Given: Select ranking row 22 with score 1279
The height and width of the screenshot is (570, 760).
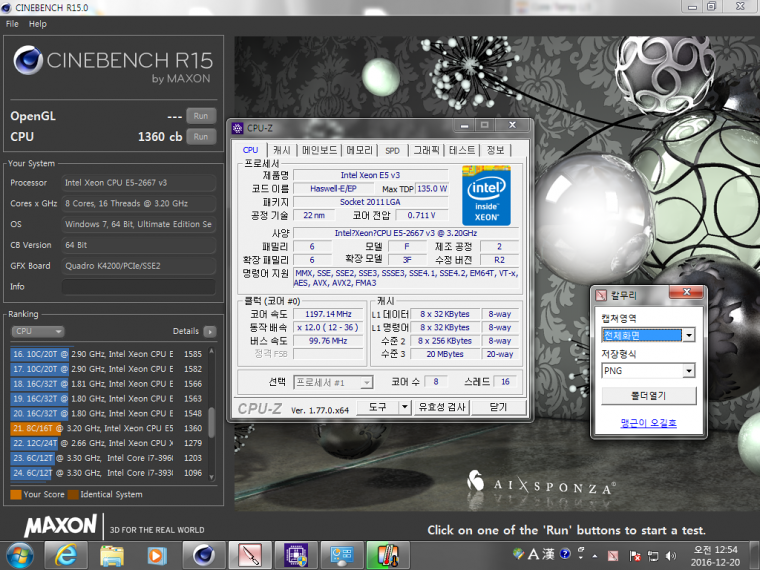Looking at the screenshot, I should pos(106,443).
